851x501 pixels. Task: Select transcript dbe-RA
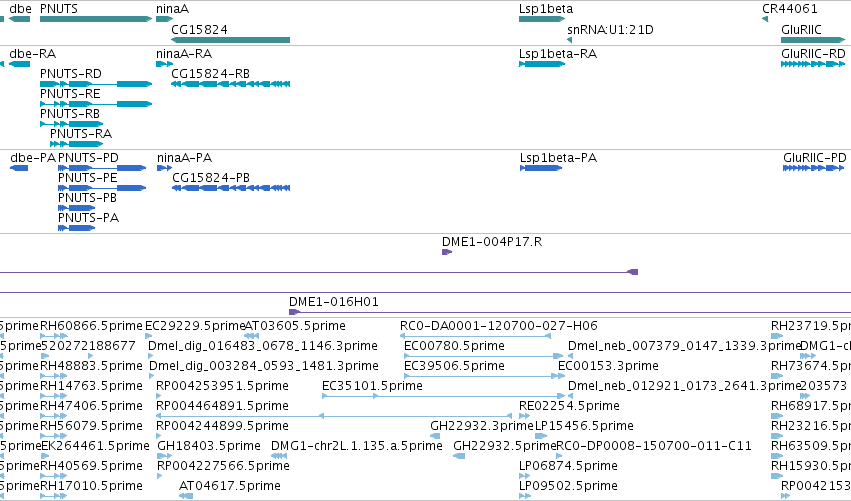pyautogui.click(x=33, y=54)
